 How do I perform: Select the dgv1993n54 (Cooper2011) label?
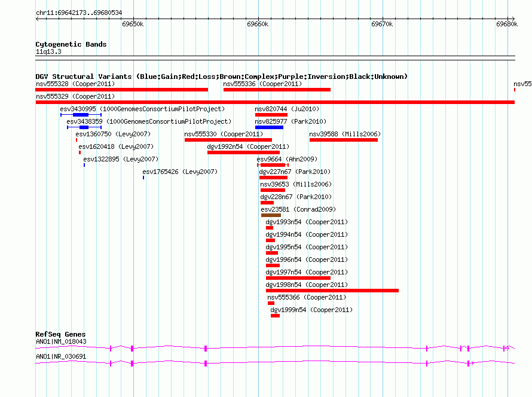point(307,222)
